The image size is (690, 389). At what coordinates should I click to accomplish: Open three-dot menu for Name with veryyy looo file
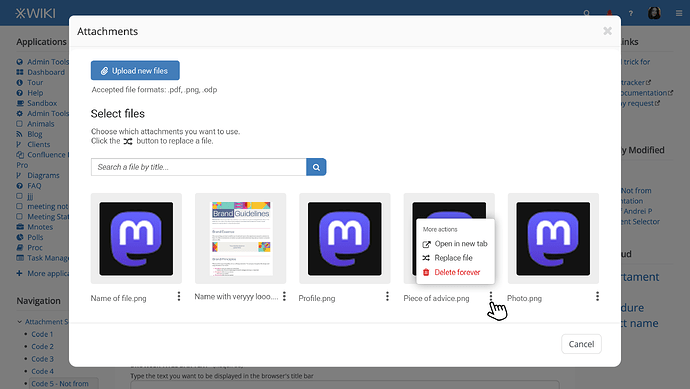(x=284, y=297)
